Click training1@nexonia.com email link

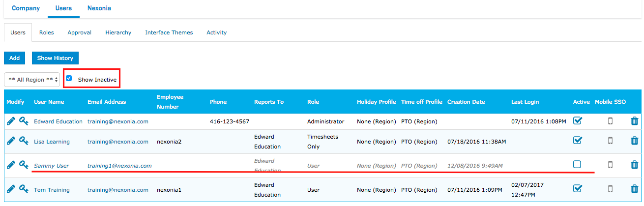point(119,166)
